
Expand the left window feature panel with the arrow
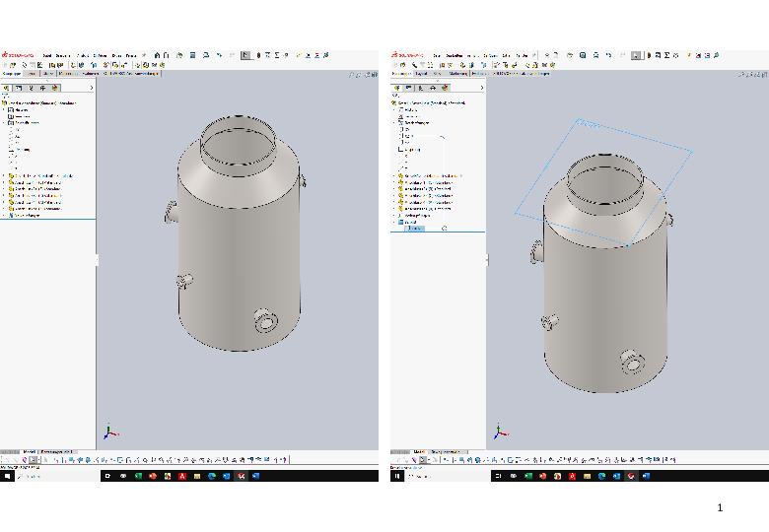coord(92,88)
